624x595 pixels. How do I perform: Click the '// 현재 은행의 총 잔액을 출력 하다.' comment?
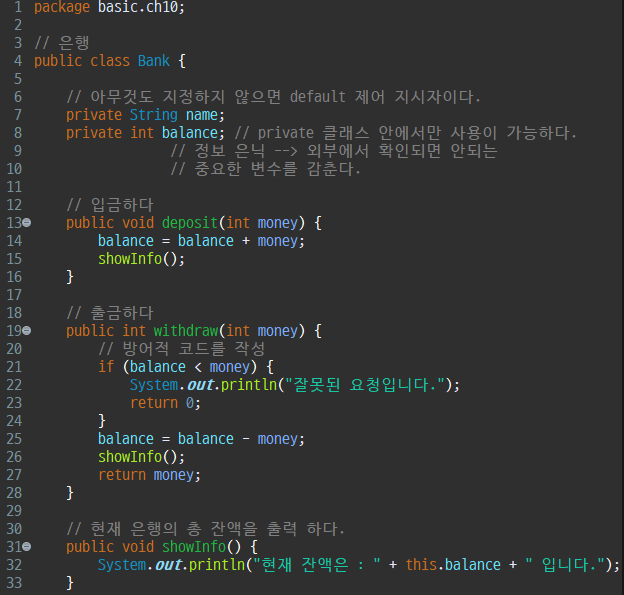(x=205, y=529)
